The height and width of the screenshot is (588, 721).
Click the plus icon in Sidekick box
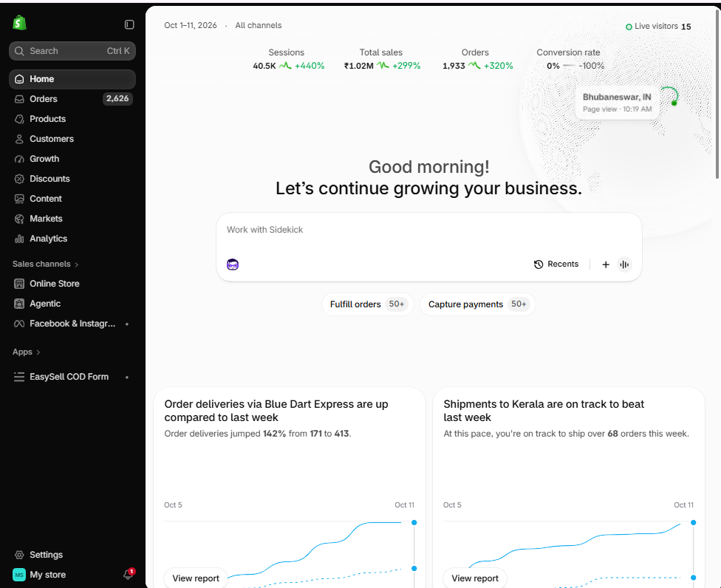tap(606, 264)
